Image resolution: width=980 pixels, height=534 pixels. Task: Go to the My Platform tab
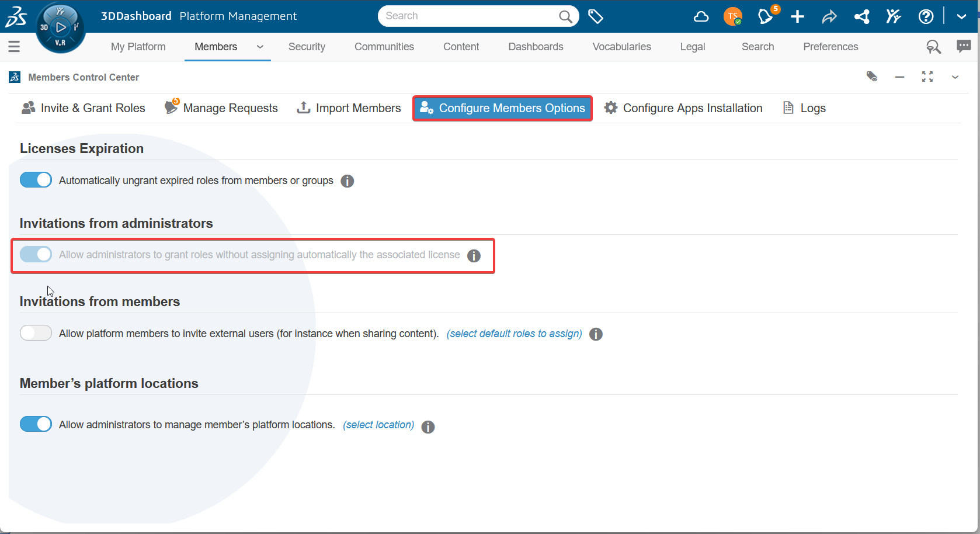tap(138, 47)
